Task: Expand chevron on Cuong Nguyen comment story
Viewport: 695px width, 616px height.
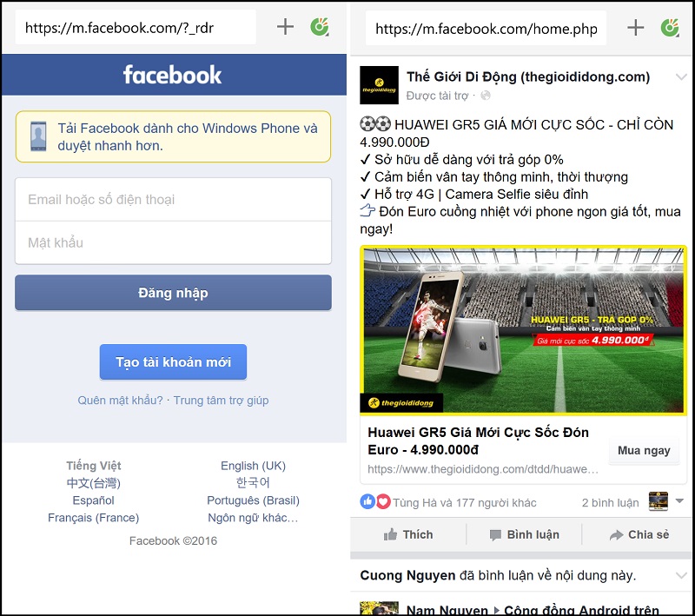Action: [x=681, y=575]
